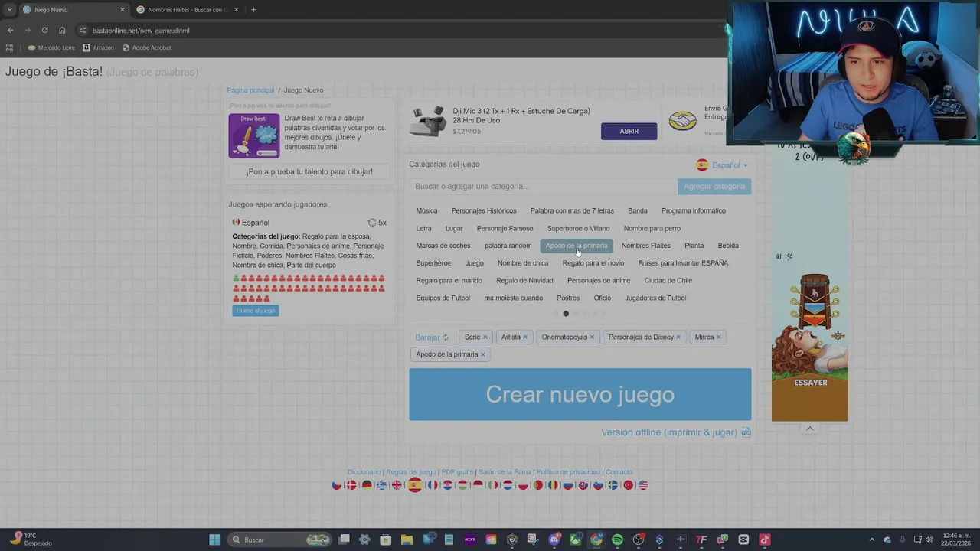Toggle the Música category
The image size is (980, 551).
coord(426,210)
